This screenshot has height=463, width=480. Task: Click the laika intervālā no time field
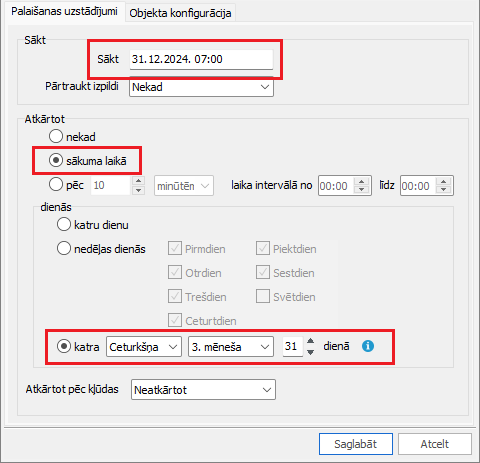point(336,186)
